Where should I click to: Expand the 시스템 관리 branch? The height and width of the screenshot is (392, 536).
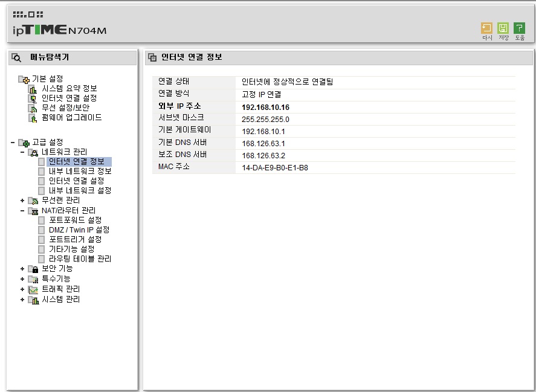(22, 300)
